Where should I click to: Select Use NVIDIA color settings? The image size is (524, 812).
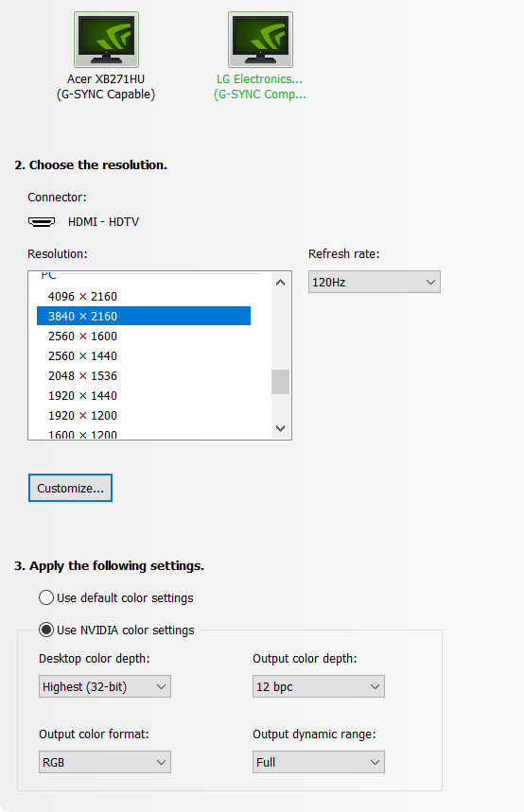(x=116, y=630)
